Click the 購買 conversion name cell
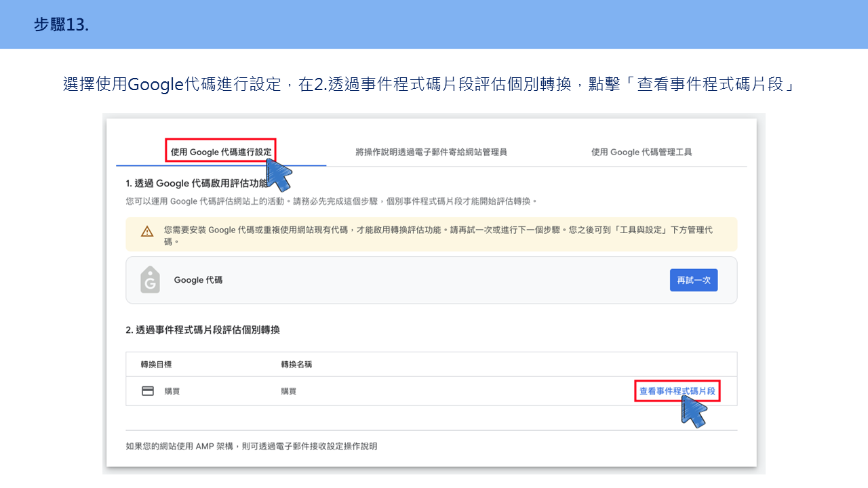 tap(288, 392)
